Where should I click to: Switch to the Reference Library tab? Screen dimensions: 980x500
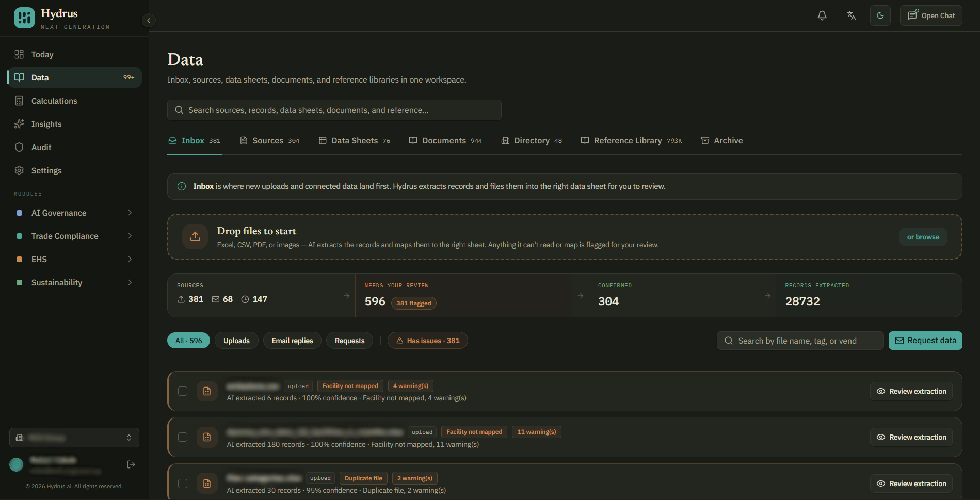click(631, 141)
